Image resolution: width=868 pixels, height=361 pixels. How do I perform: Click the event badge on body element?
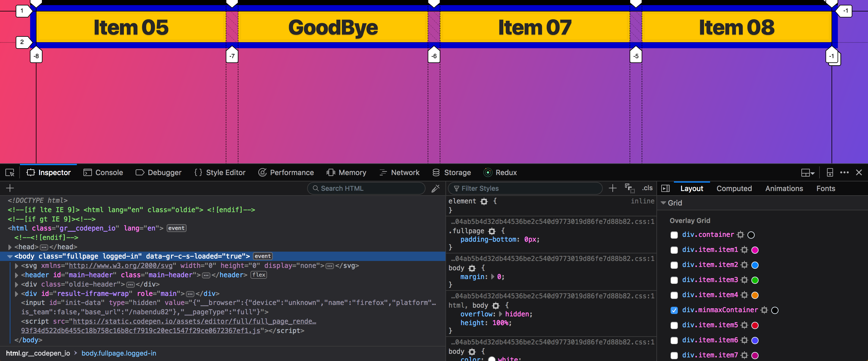(263, 256)
